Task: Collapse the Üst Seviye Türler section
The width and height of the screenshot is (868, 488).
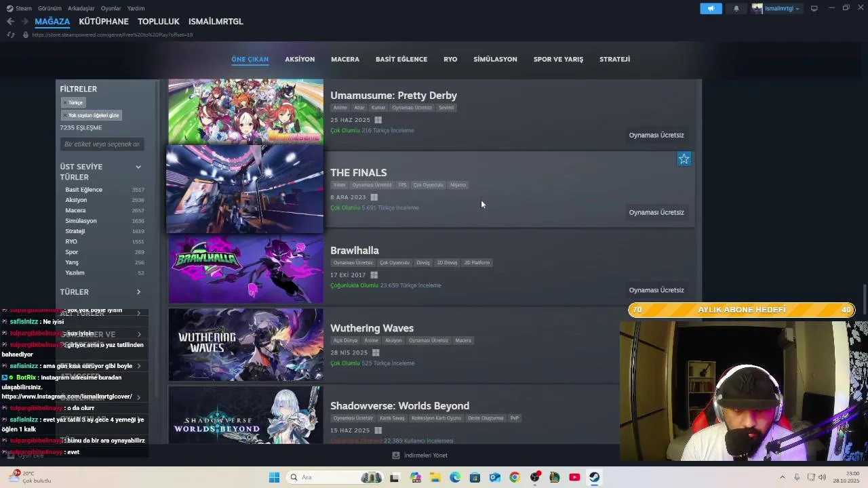Action: tap(138, 167)
